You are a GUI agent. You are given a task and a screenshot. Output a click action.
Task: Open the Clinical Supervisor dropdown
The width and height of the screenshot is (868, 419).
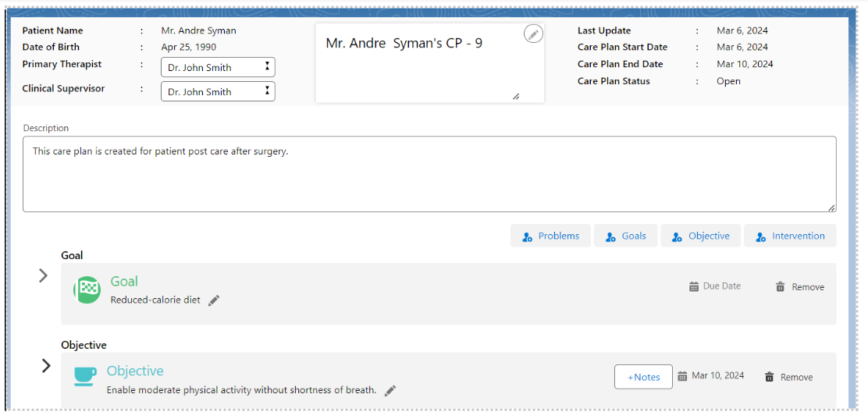coord(218,91)
